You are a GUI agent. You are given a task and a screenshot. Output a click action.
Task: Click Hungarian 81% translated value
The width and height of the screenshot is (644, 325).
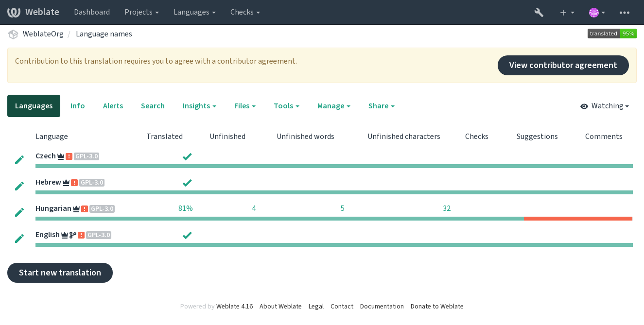point(186,208)
